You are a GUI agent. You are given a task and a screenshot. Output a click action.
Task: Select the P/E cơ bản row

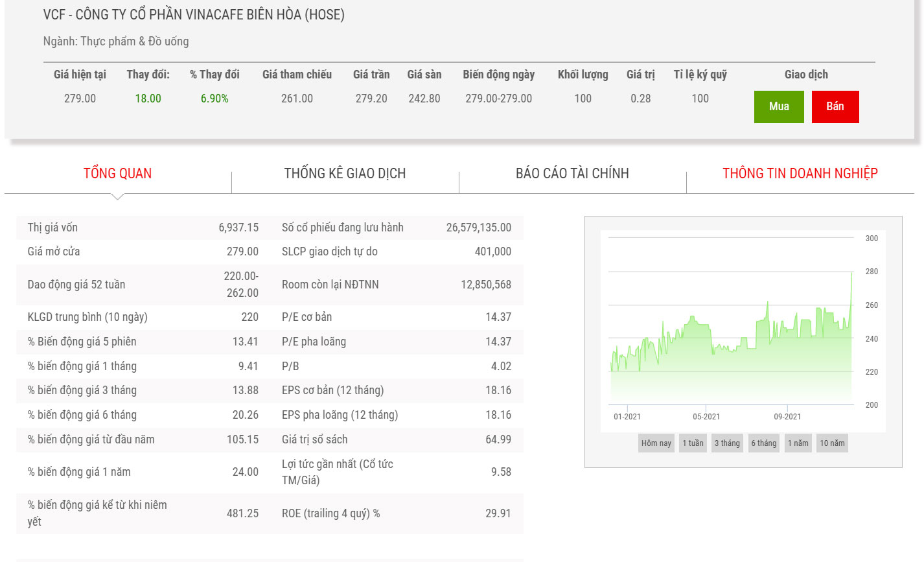click(397, 317)
